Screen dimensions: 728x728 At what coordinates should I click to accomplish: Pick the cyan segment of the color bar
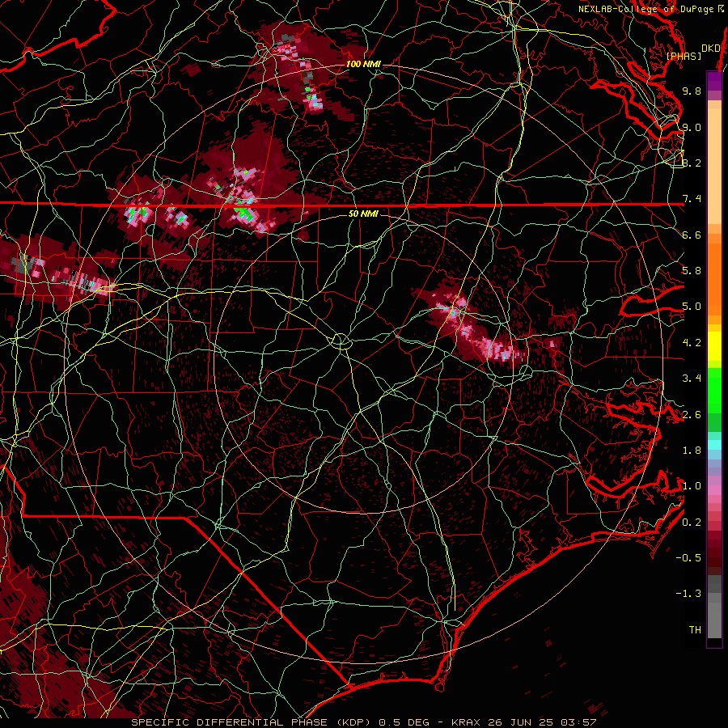tap(714, 445)
